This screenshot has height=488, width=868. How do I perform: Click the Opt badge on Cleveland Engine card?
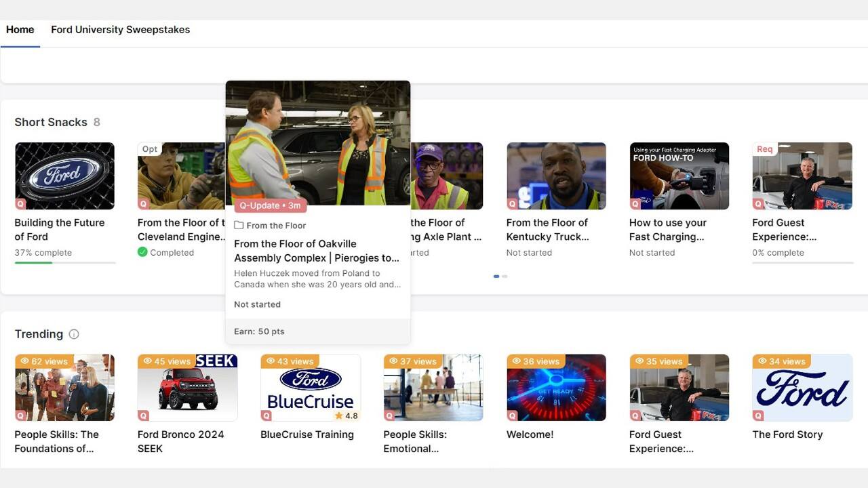click(x=150, y=149)
